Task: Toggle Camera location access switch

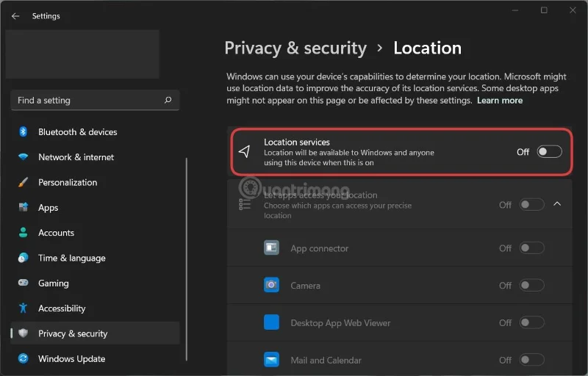Action: coord(531,286)
